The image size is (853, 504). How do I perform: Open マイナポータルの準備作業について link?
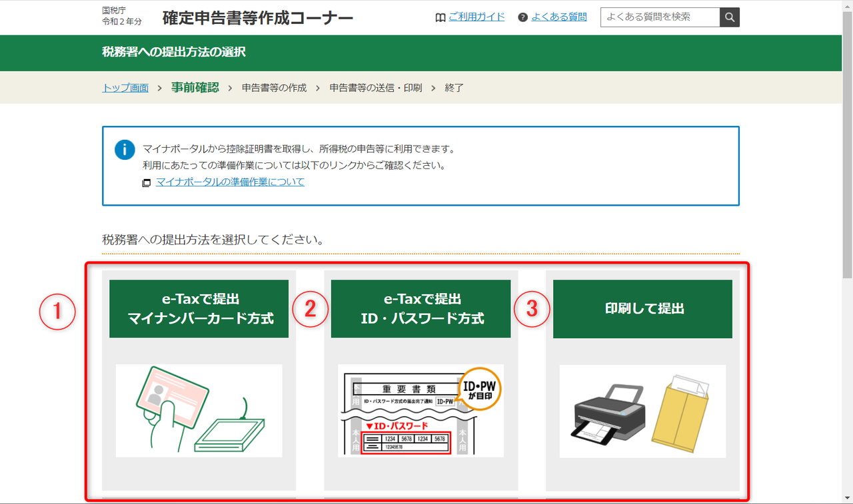click(230, 182)
